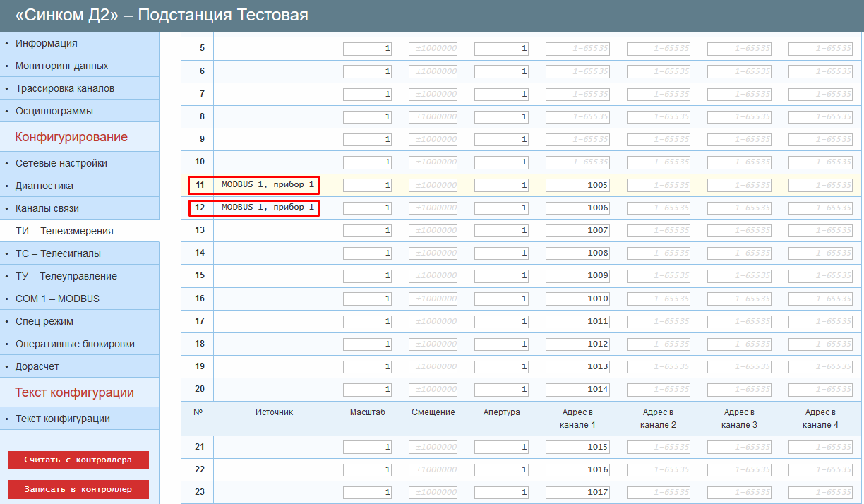Image resolution: width=864 pixels, height=504 pixels.
Task: Open Оперативные блокировки page
Action: [x=75, y=344]
